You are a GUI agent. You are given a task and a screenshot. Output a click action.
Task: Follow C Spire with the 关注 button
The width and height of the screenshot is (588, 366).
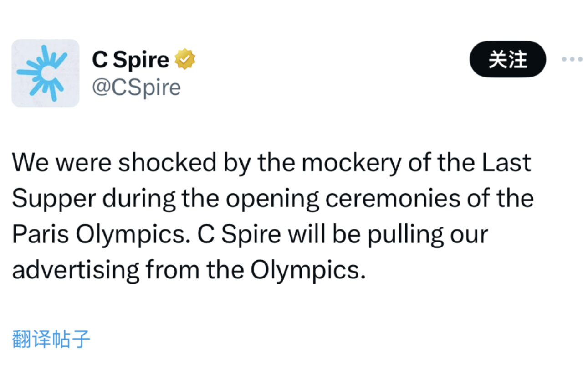(508, 59)
